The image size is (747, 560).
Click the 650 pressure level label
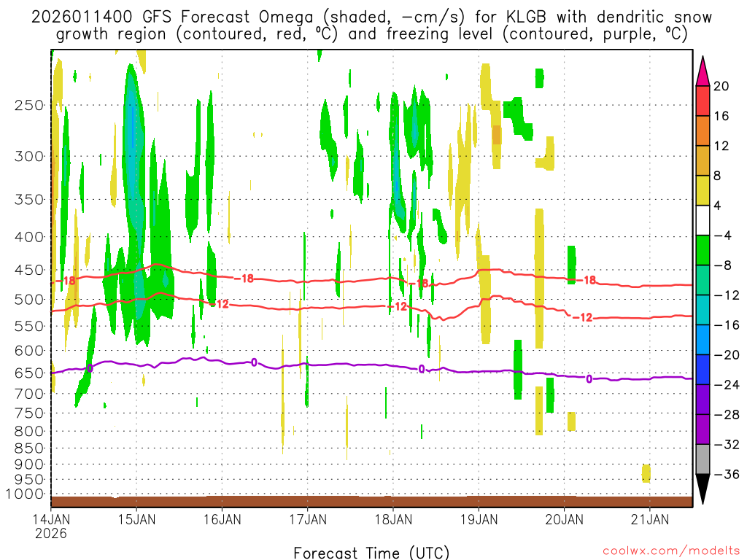(x=29, y=373)
